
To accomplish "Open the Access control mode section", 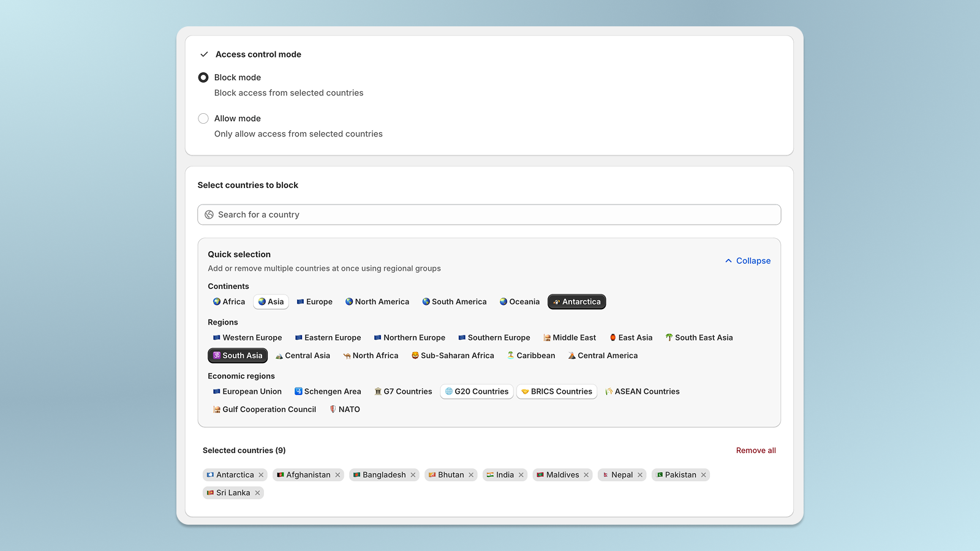I will pyautogui.click(x=258, y=54).
